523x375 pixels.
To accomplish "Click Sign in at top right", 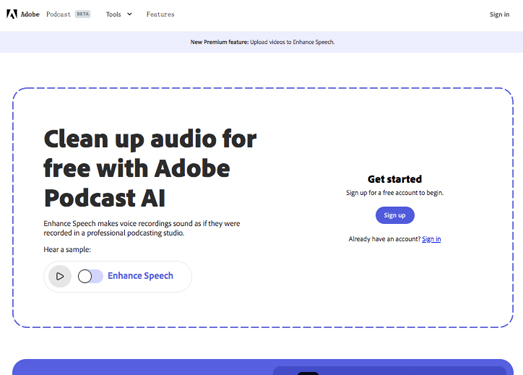I will point(499,14).
